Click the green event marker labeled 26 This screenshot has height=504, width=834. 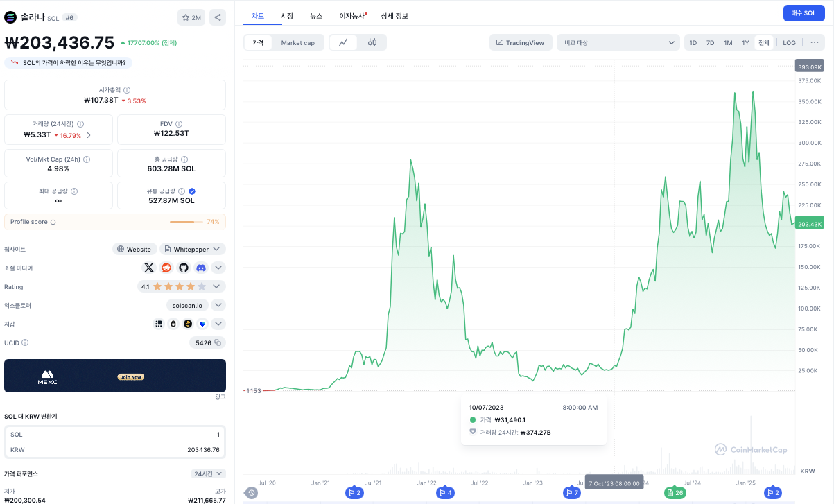(675, 493)
